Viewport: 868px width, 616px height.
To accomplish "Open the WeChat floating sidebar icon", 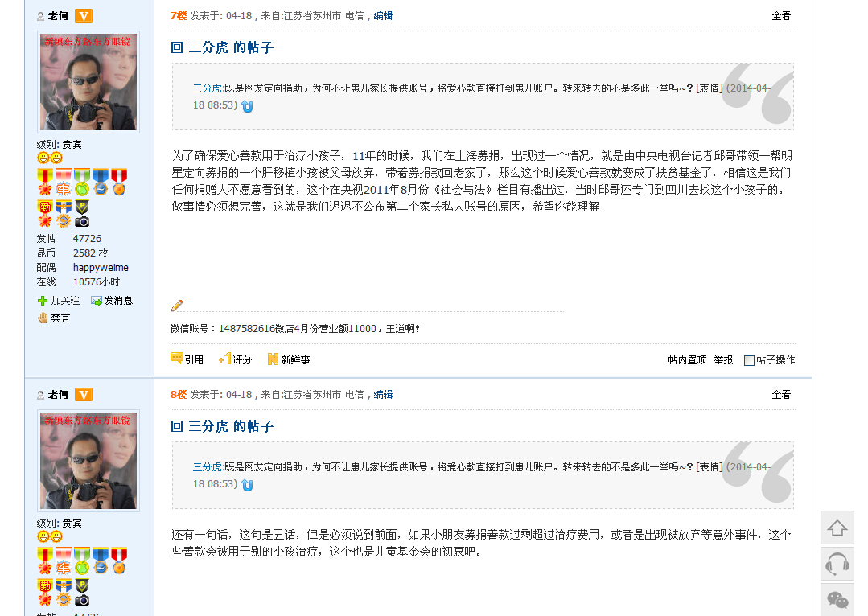I will coord(837,600).
